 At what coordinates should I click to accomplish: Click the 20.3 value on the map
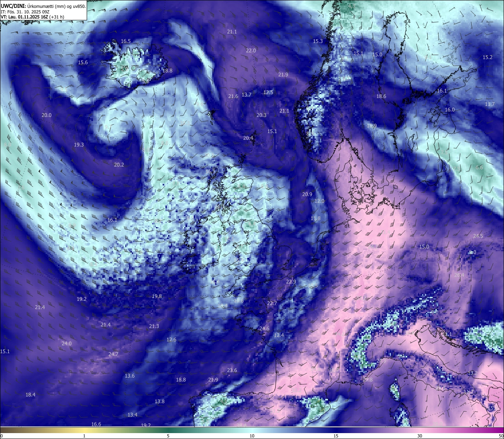(261, 115)
